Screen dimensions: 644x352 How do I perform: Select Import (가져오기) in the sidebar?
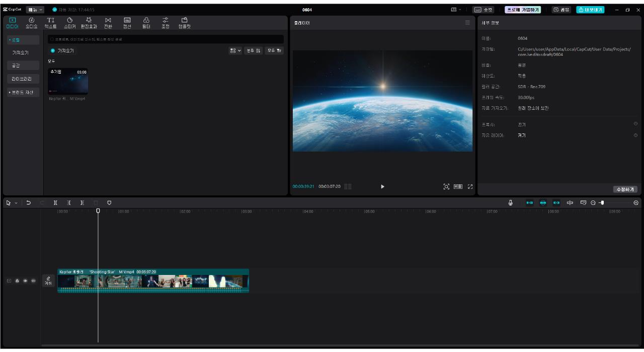(21, 52)
